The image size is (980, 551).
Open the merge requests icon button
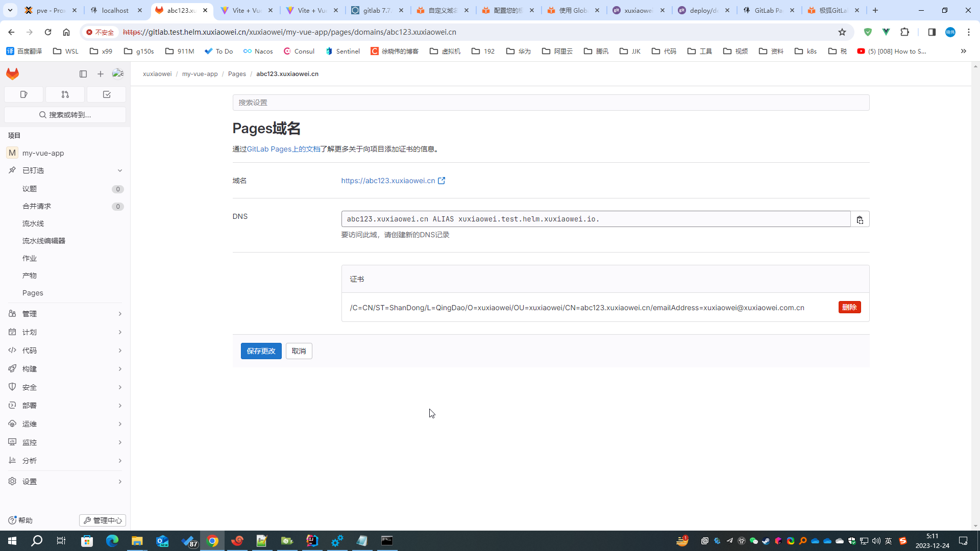tap(65, 94)
